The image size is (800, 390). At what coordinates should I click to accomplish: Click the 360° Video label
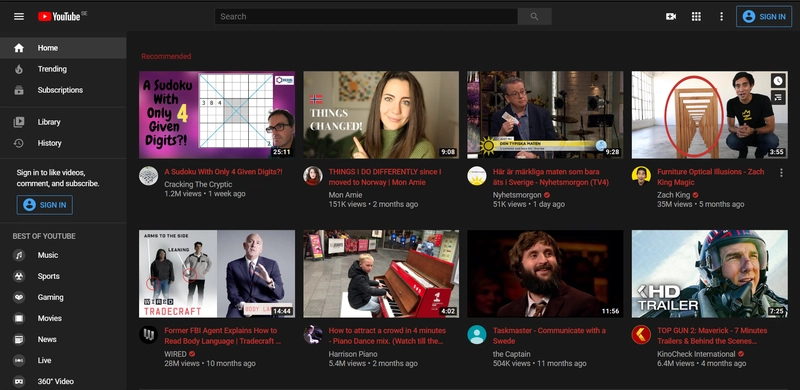point(56,381)
